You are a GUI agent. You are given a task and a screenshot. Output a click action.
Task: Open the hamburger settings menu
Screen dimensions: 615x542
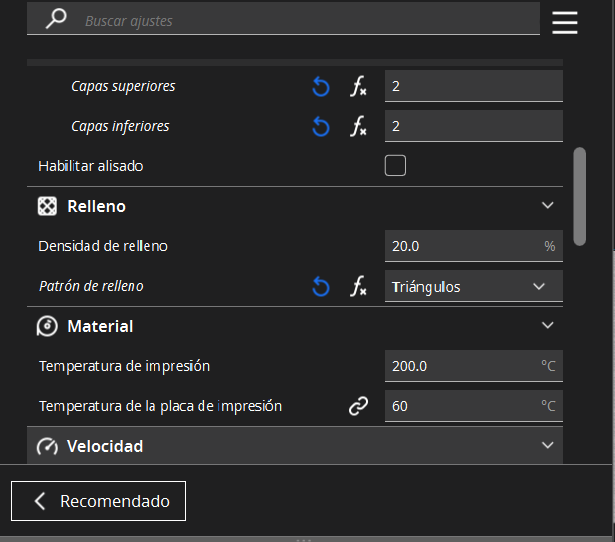tap(565, 22)
